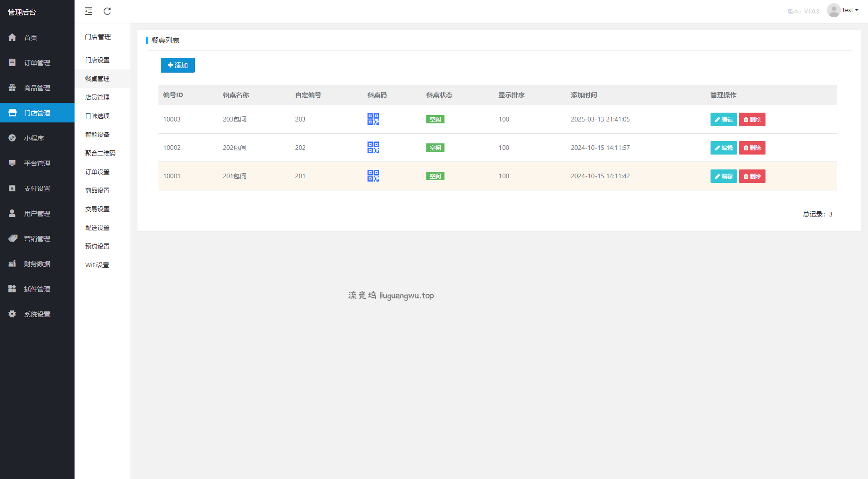Delete table 10001 with 删除 button
The width and height of the screenshot is (868, 479).
[752, 176]
